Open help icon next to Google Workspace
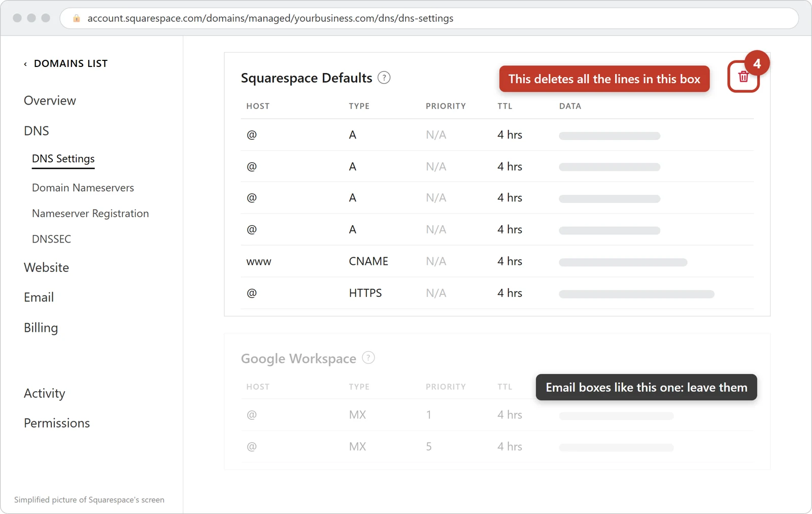This screenshot has height=514, width=812. 368,358
